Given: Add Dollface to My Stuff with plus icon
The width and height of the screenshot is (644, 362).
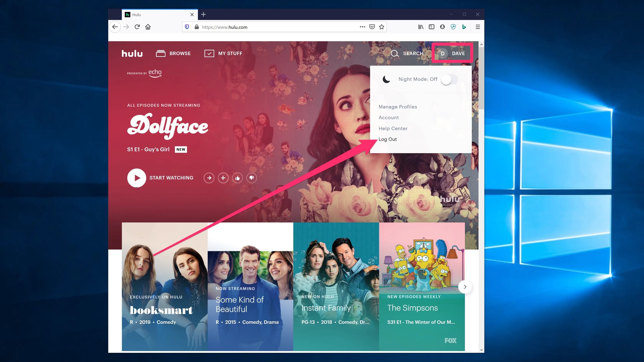Looking at the screenshot, I should pyautogui.click(x=223, y=178).
